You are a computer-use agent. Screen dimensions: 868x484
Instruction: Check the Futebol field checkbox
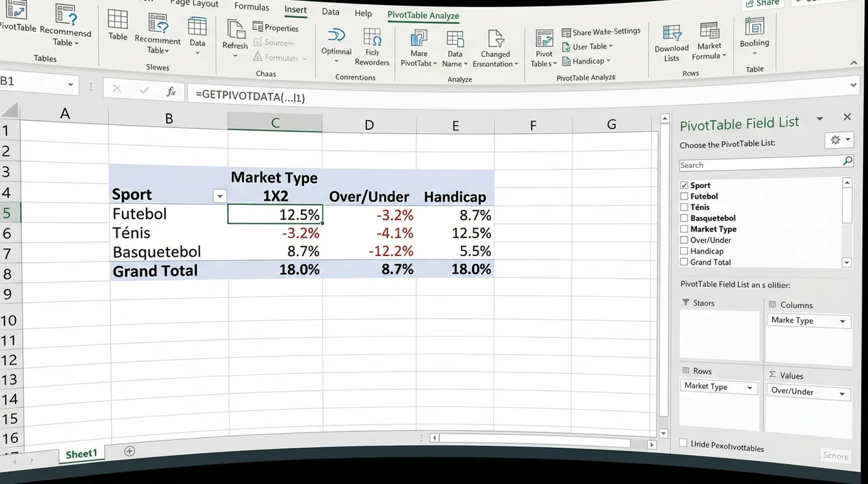pos(684,196)
